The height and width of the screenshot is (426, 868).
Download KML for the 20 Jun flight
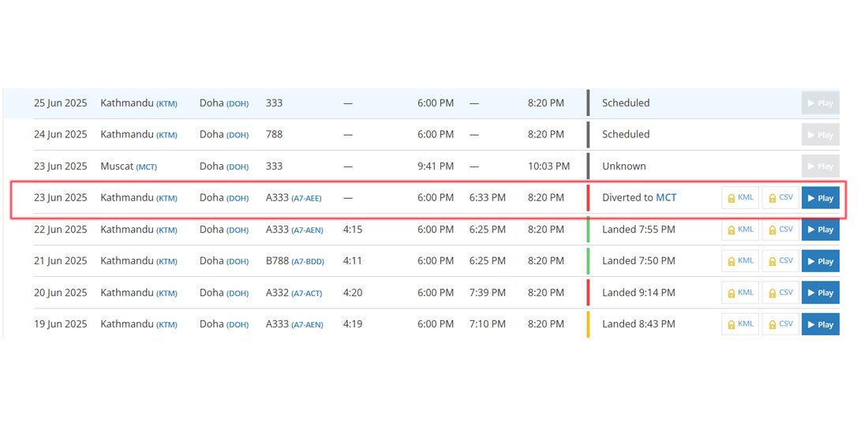[x=740, y=292]
